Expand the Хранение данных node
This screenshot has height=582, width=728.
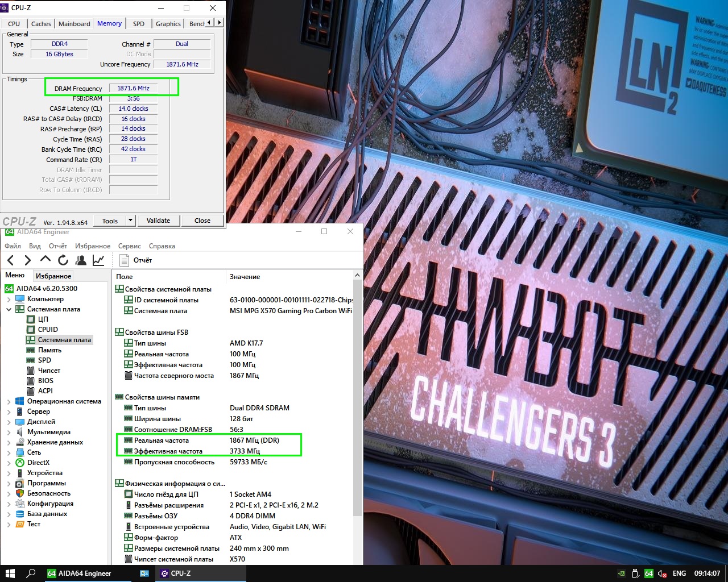point(9,442)
